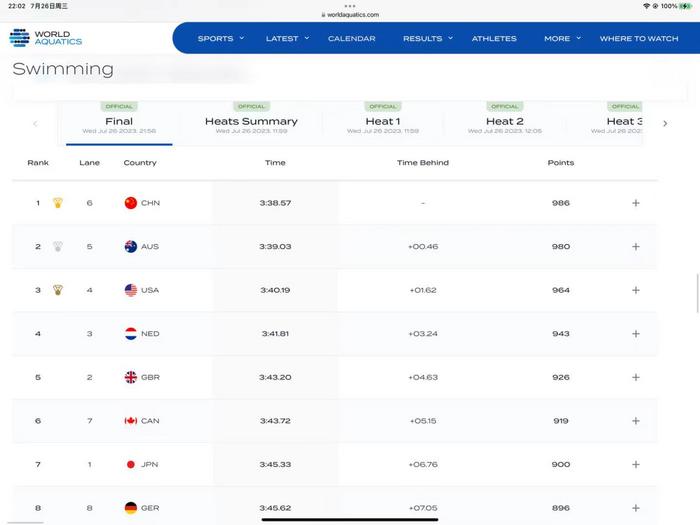Click the Great Britain flag icon
Viewport: 700px width, 525px height.
[130, 378]
